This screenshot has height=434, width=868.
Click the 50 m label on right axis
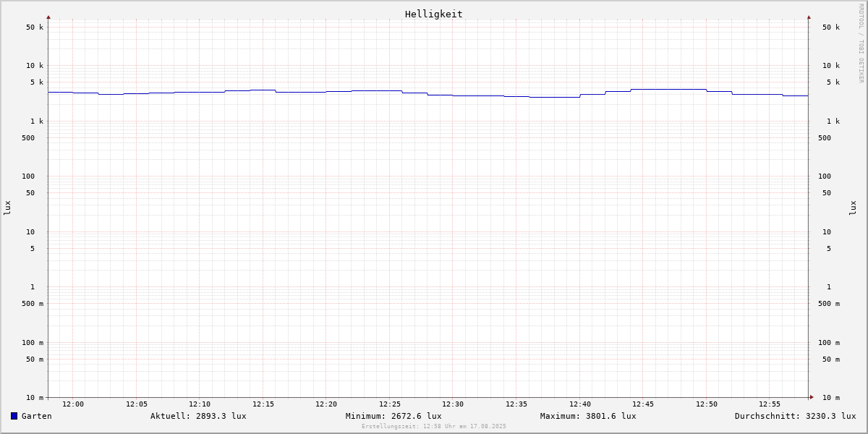[x=831, y=359]
